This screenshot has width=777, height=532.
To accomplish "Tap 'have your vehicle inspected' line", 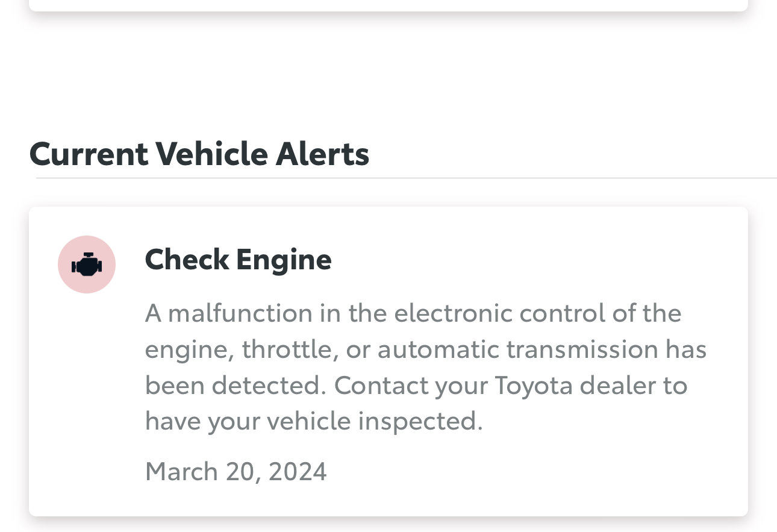I will point(314,421).
